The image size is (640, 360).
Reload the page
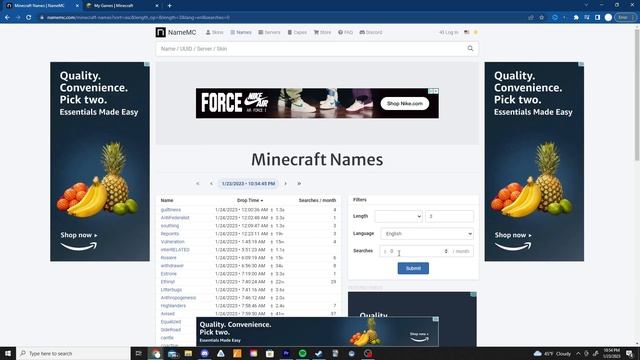click(x=29, y=18)
